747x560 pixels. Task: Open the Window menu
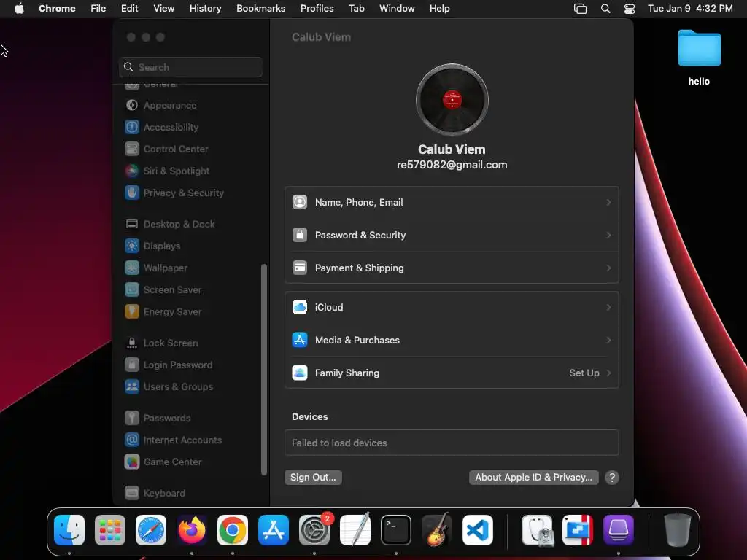tap(397, 9)
